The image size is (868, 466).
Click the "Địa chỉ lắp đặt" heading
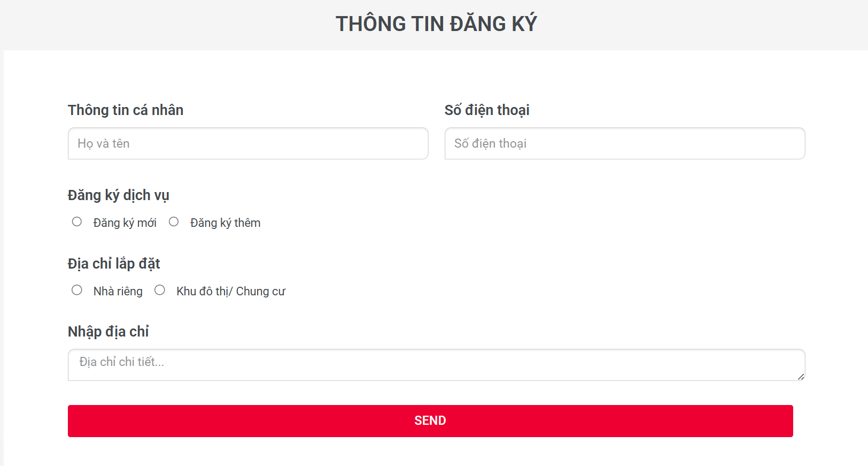pyautogui.click(x=114, y=263)
